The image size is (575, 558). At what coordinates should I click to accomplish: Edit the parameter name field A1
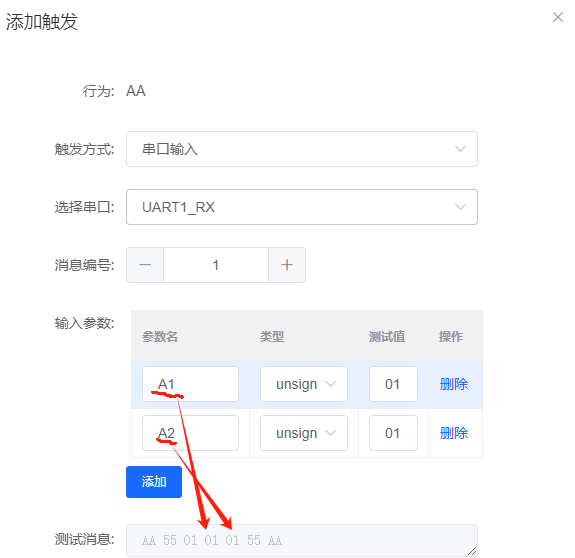point(190,384)
